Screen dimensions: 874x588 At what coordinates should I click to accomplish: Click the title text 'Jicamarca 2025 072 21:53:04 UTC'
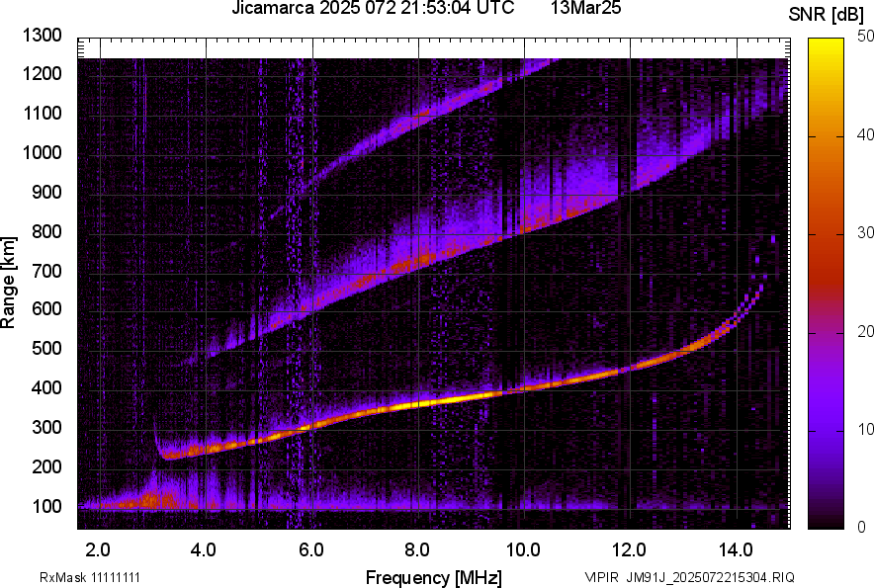373,8
